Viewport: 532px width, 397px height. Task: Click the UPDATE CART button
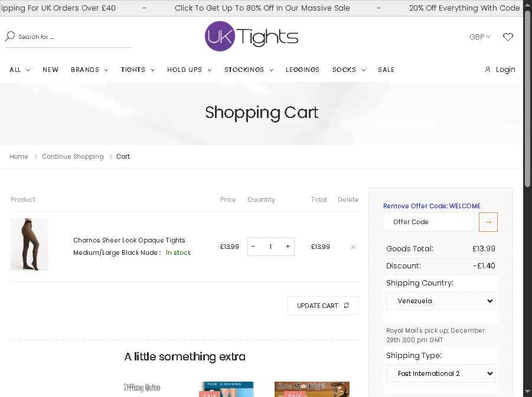pyautogui.click(x=323, y=306)
